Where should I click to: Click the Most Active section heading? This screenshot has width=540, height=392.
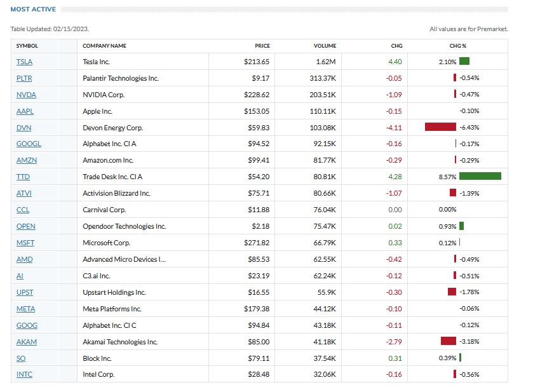pos(33,10)
